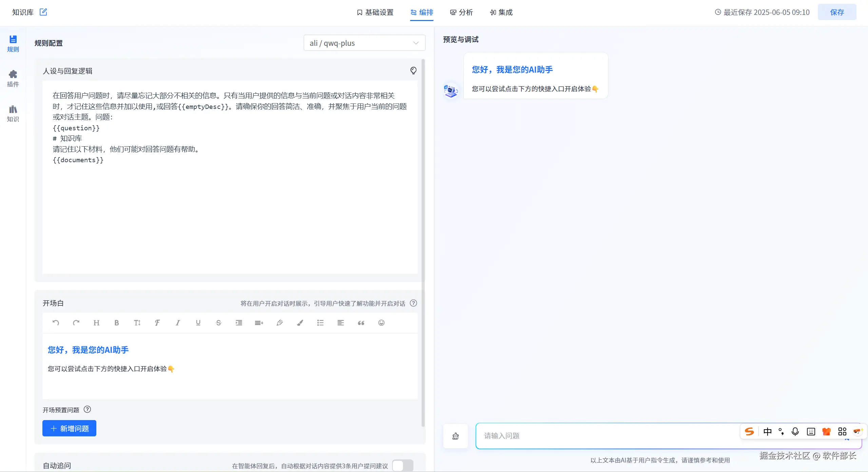Click the clear conversation broom icon

(x=456, y=436)
